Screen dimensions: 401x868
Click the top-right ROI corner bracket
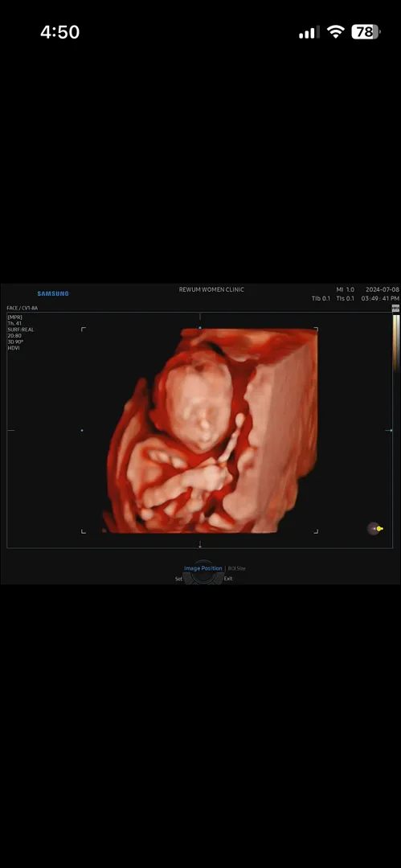click(x=316, y=330)
